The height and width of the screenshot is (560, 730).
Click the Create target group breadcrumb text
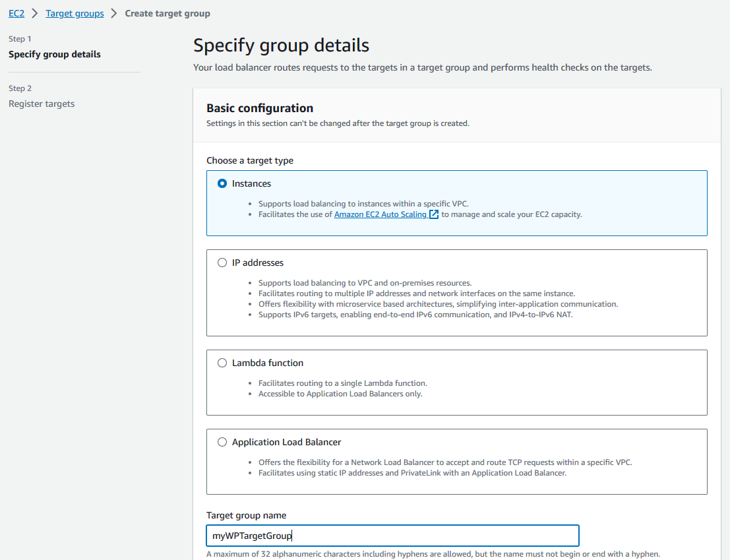click(x=167, y=13)
